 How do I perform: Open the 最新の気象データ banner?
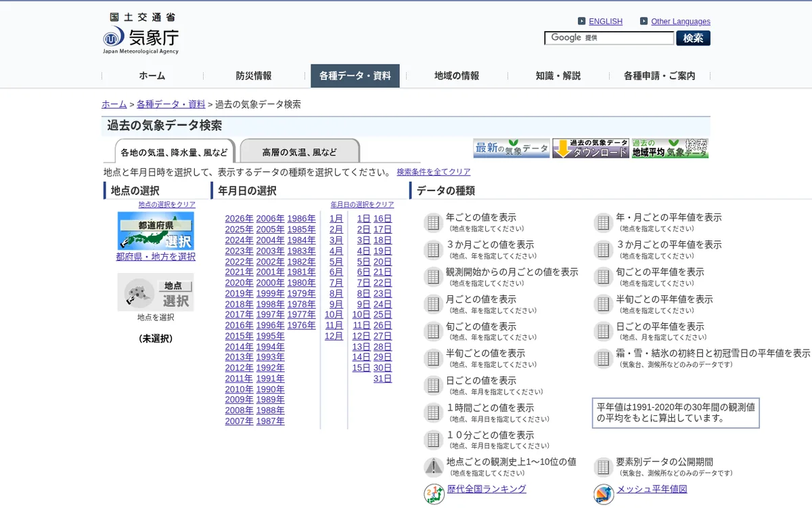click(512, 148)
